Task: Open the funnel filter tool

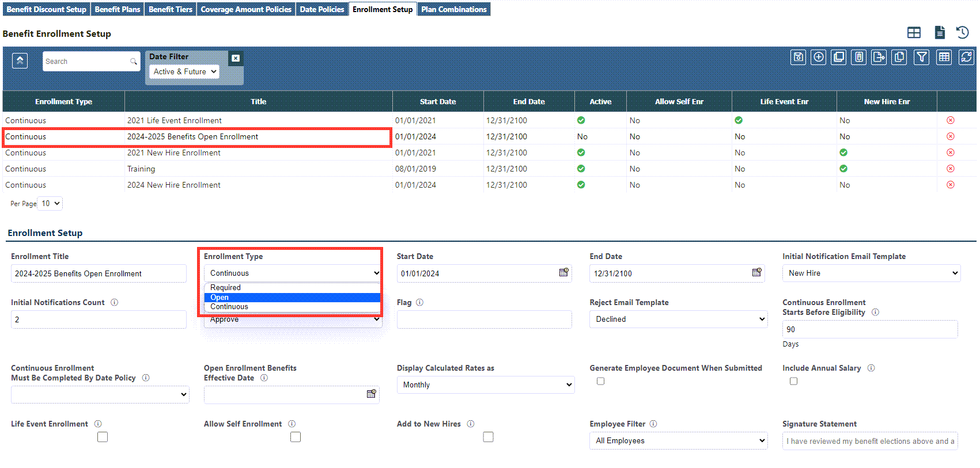Action: (x=922, y=57)
